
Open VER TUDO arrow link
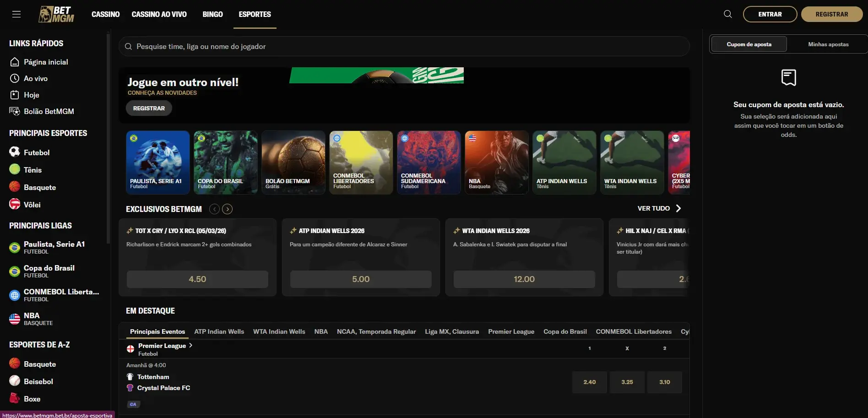point(678,208)
